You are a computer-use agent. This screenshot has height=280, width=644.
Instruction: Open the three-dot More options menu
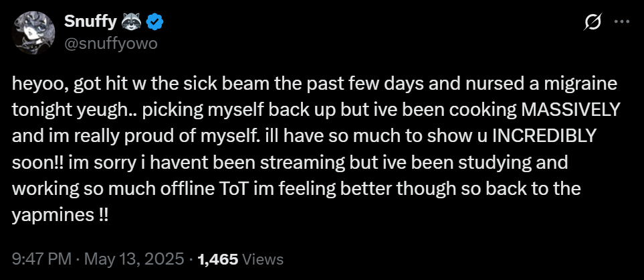click(622, 22)
